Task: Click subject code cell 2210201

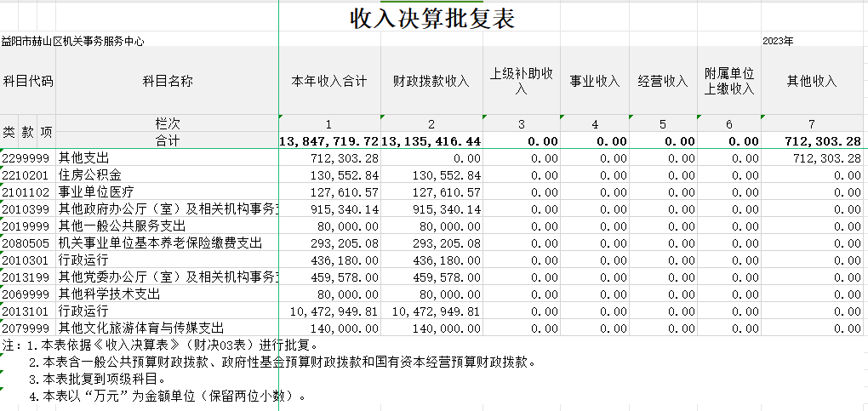Action: click(27, 174)
